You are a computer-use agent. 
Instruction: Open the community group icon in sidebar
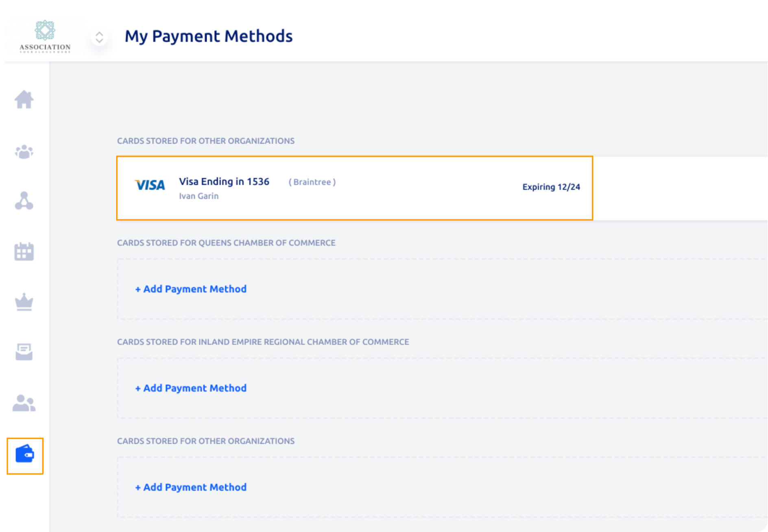pyautogui.click(x=24, y=152)
